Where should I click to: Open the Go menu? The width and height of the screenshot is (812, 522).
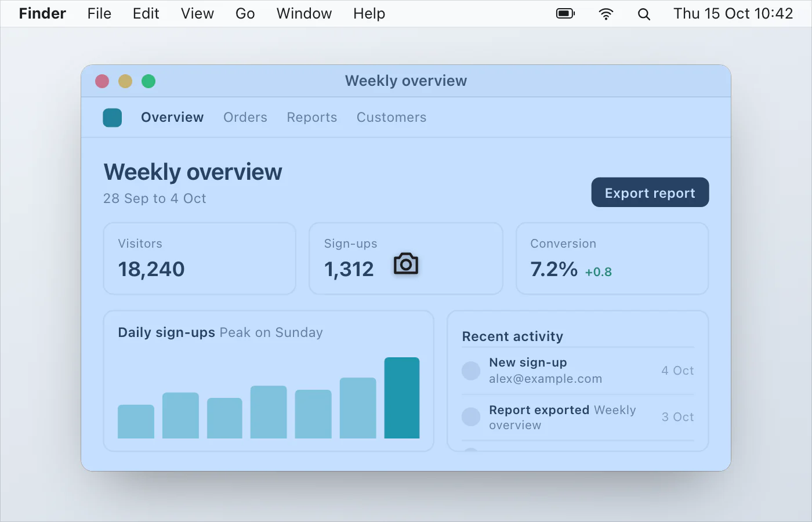tap(245, 13)
